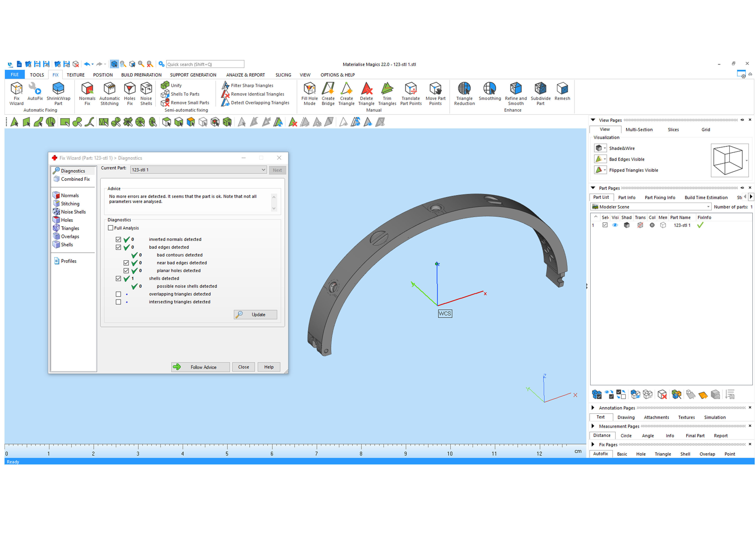Click the Follow Advice button
The width and height of the screenshot is (756, 534).
pos(200,367)
